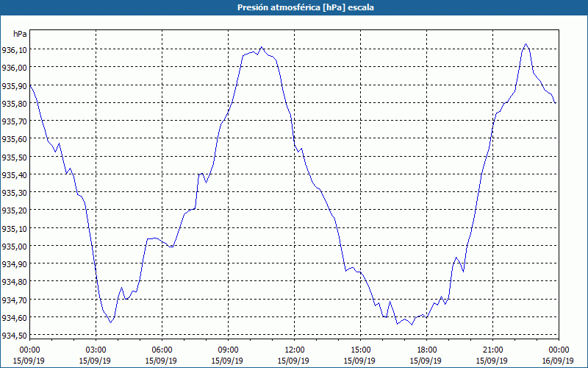Click the '00:00' label above the 16/09/19 date
The width and height of the screenshot is (588, 368).
559,350
